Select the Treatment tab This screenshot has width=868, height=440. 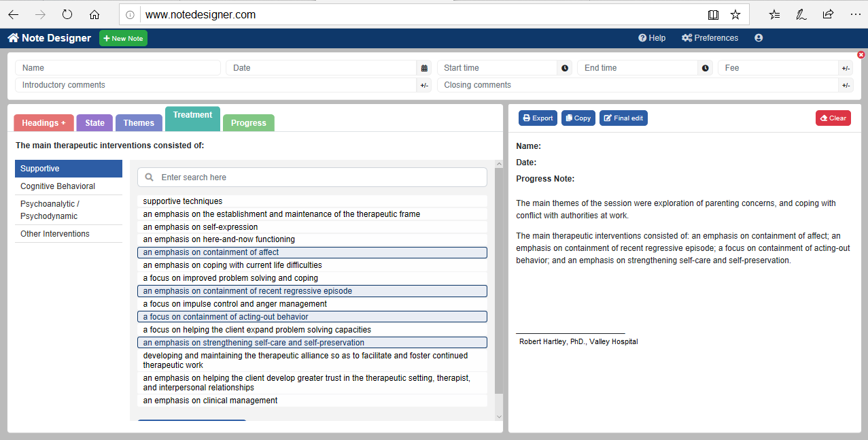192,119
